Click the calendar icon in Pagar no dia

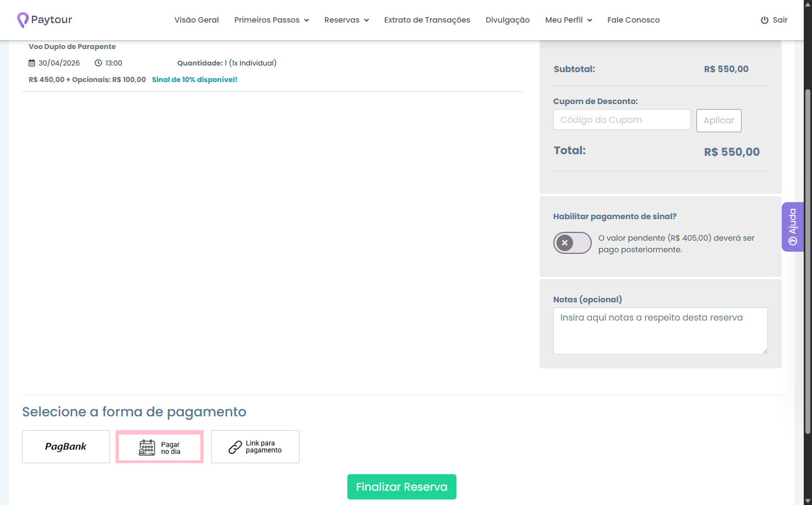(147, 447)
